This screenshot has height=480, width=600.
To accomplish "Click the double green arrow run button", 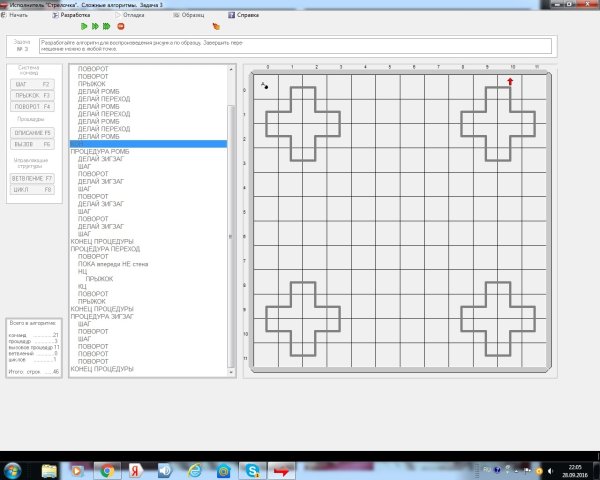I will click(x=95, y=27).
